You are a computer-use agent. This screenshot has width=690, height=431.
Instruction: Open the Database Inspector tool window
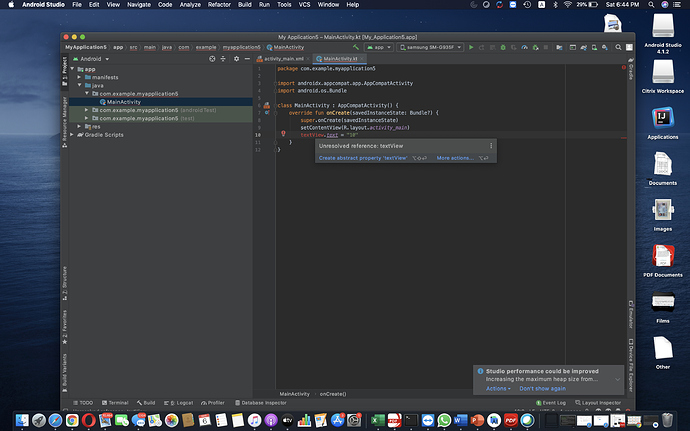coord(261,403)
